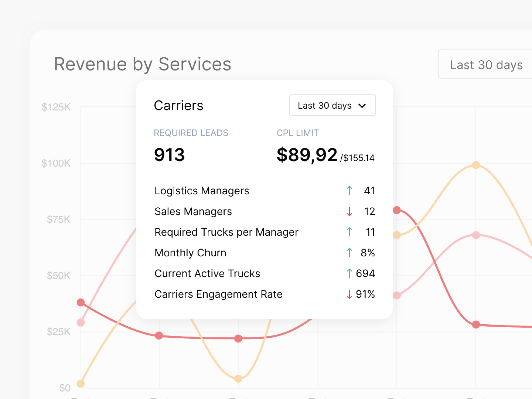Click the $50K axis label
Screen dimensions: 532x399
click(x=59, y=276)
